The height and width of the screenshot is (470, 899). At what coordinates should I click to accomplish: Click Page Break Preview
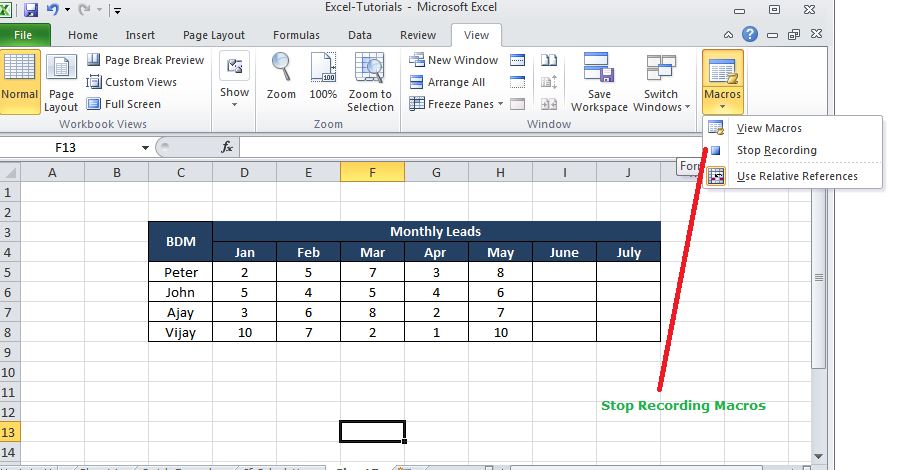(146, 60)
